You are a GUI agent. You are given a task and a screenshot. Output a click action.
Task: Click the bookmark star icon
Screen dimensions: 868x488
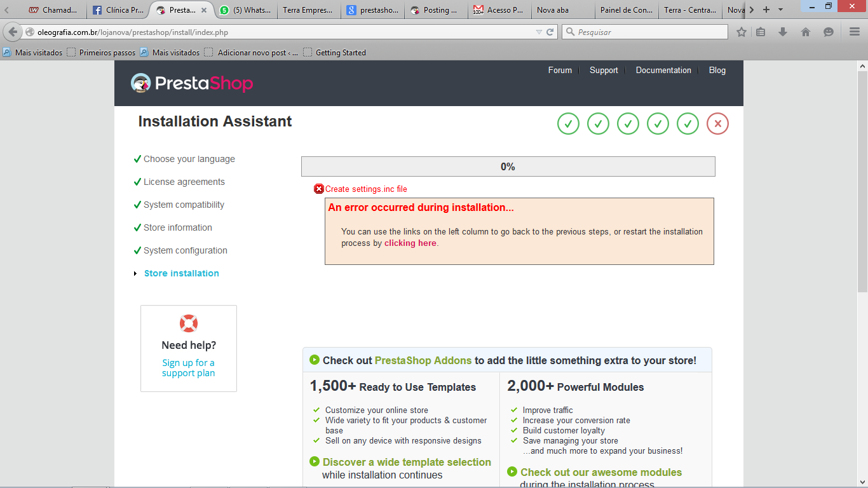tap(741, 32)
